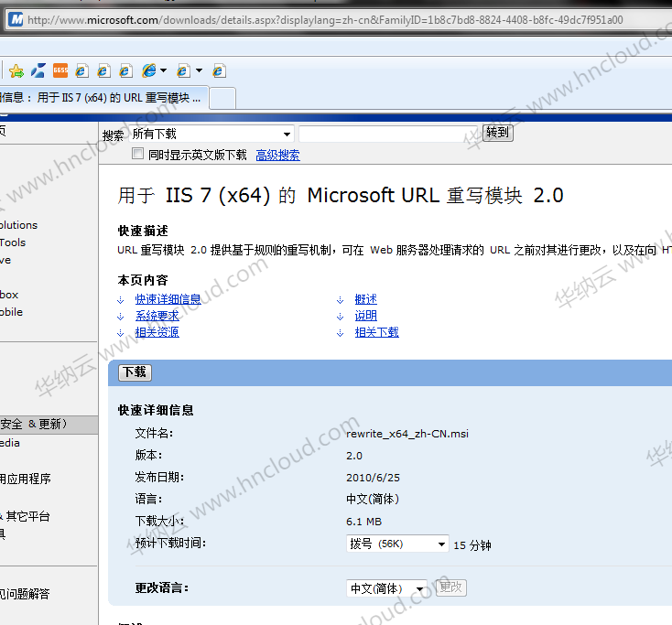Click the 转到 search button
Screen dimensions: 672x625
pos(497,133)
